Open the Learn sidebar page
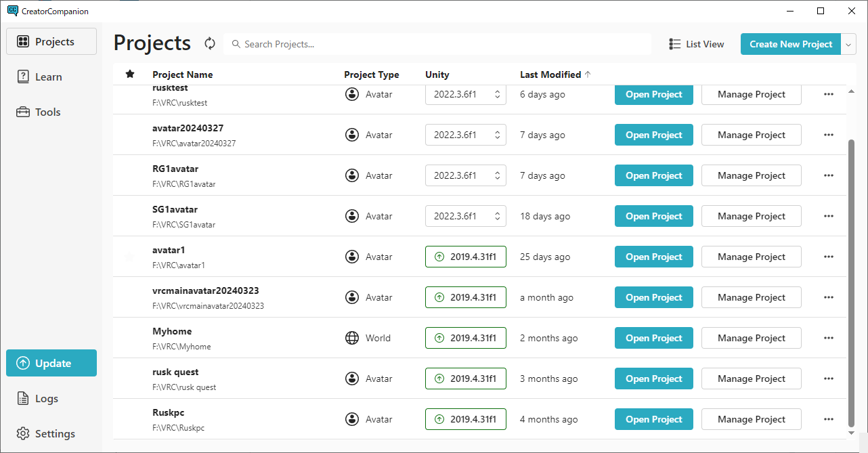 pyautogui.click(x=51, y=77)
